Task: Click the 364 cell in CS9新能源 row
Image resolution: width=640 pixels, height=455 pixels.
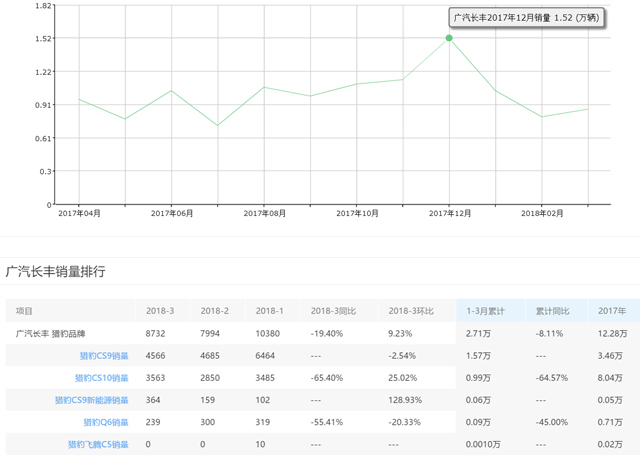Action: [153, 400]
